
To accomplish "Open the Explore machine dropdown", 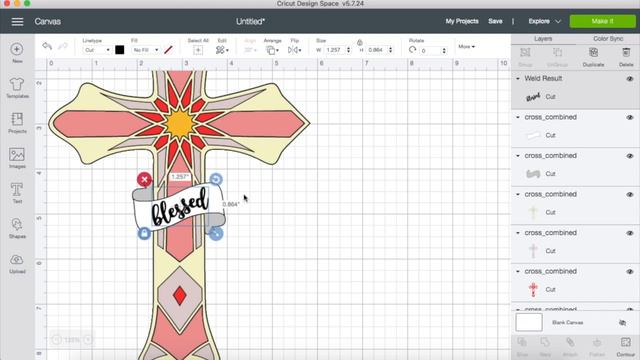I will click(544, 21).
